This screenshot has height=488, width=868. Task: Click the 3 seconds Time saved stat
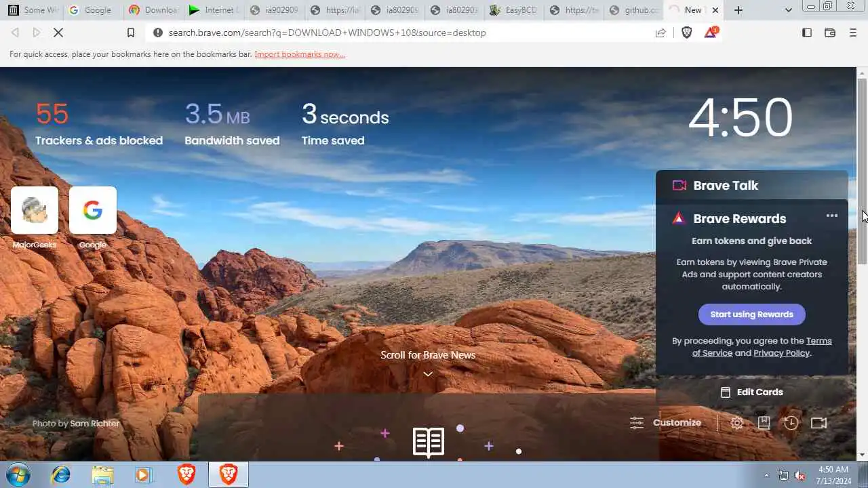click(x=345, y=124)
